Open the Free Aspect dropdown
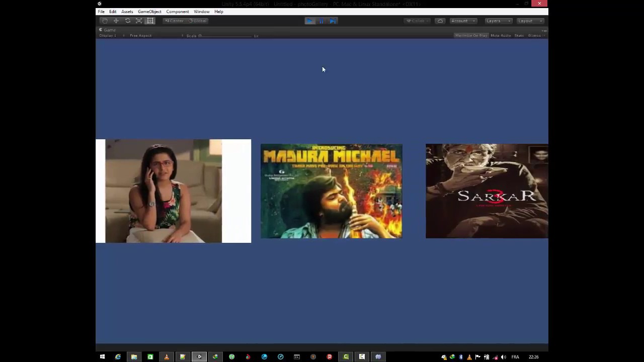The image size is (644, 362). coord(156,36)
